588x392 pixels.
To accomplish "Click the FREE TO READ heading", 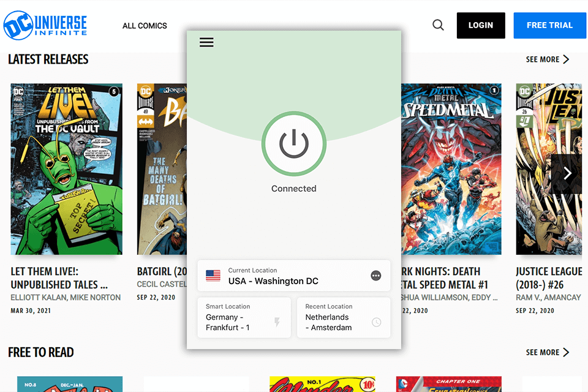I will tap(41, 352).
